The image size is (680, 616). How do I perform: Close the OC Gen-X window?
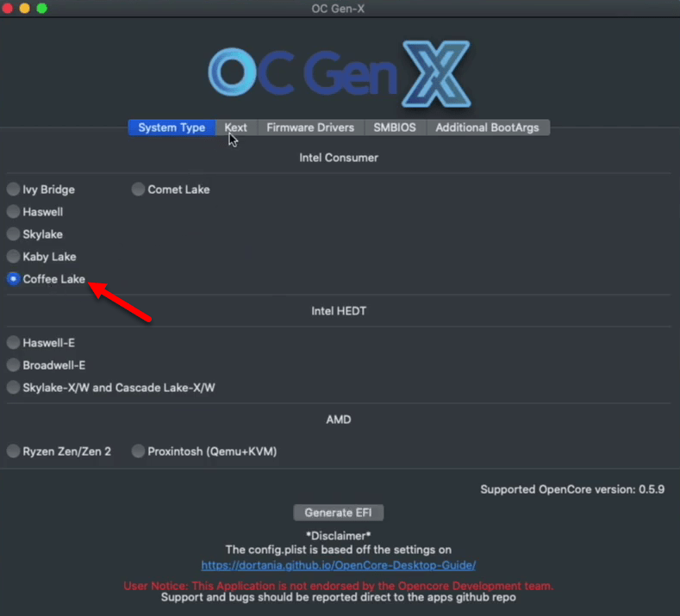(8, 9)
